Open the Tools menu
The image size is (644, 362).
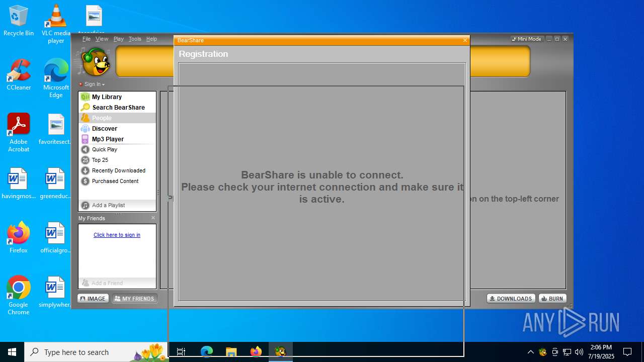click(x=135, y=39)
